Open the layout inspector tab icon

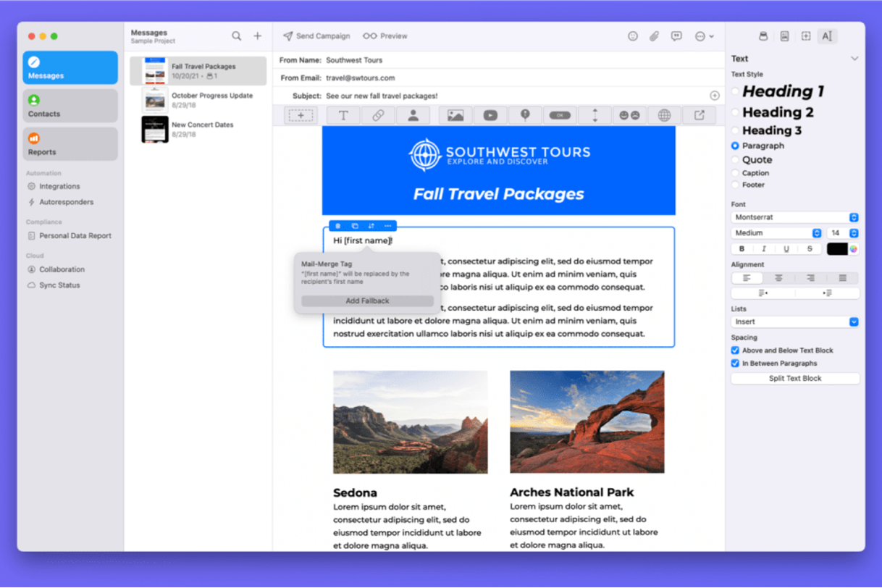806,36
